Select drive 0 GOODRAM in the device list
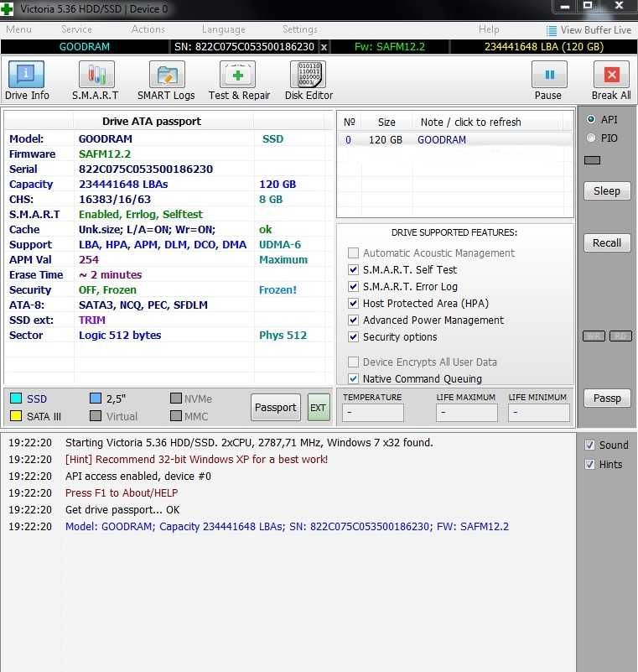Image resolution: width=638 pixels, height=672 pixels. [x=454, y=140]
